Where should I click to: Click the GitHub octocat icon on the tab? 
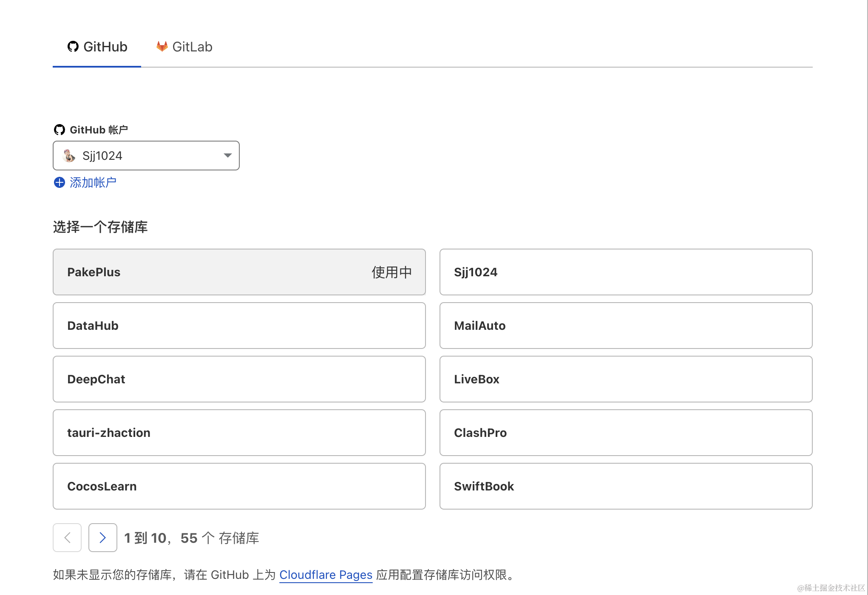click(x=73, y=47)
